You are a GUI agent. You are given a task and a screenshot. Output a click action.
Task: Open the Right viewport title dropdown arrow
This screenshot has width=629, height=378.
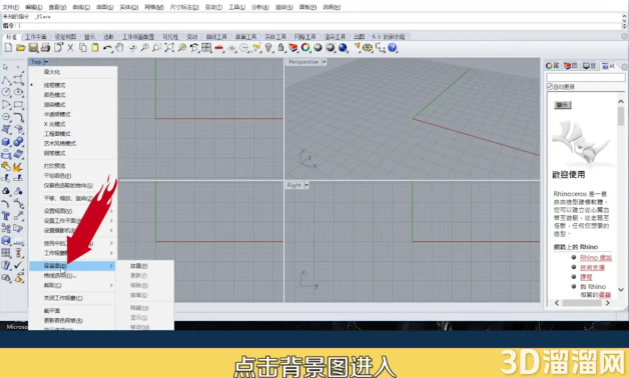tap(306, 185)
